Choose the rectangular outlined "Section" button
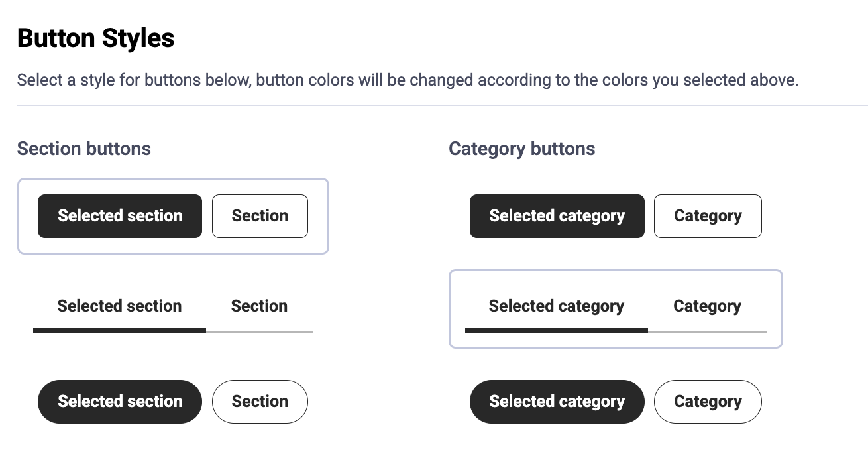 (x=260, y=216)
